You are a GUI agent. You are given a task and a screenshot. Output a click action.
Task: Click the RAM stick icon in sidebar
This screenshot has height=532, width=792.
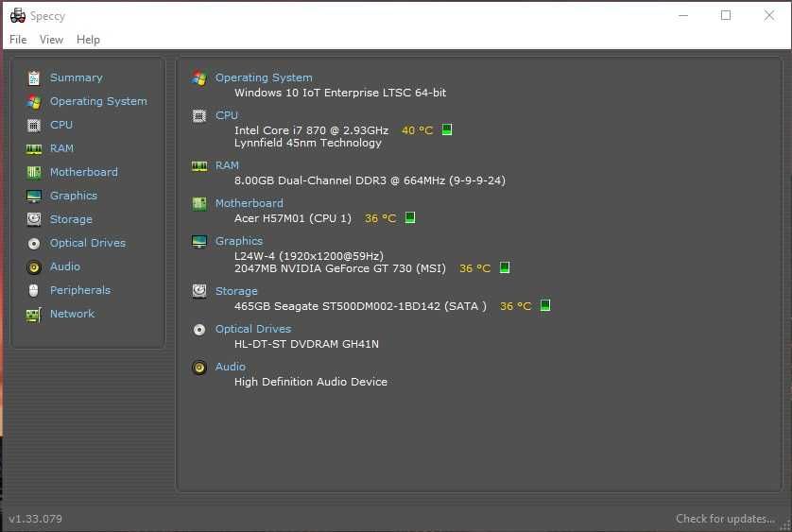click(34, 149)
